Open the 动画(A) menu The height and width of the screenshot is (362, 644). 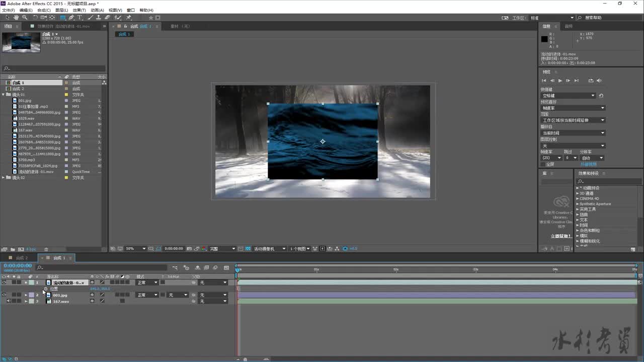97,10
